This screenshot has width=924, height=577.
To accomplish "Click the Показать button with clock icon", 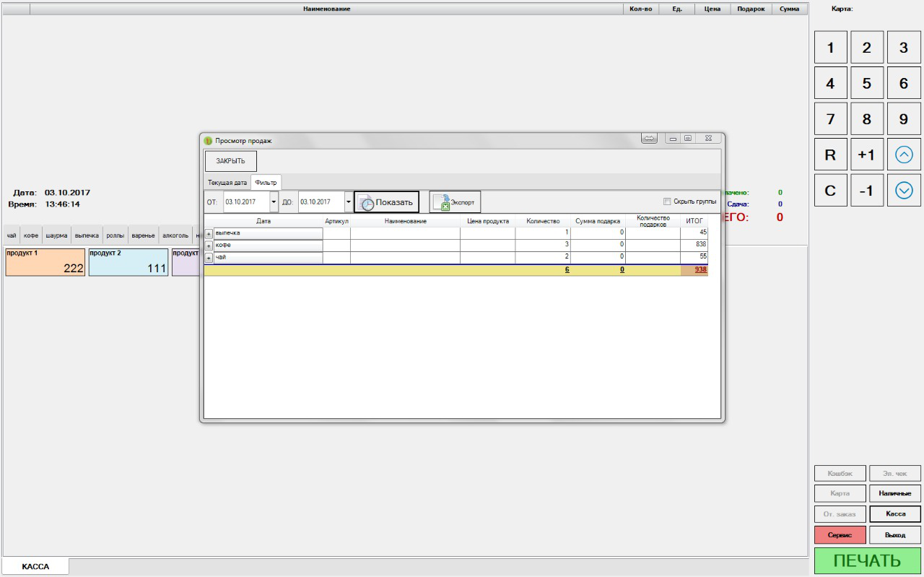I will pyautogui.click(x=386, y=202).
